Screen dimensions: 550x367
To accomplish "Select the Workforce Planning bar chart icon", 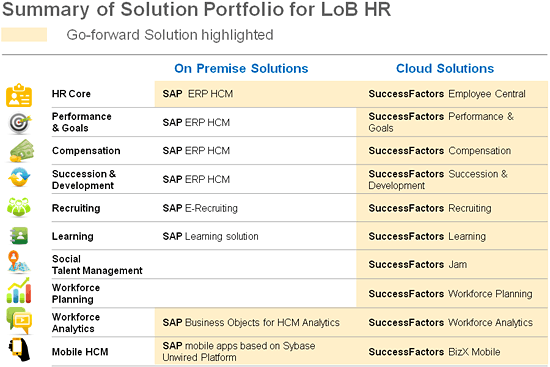I will click(19, 291).
